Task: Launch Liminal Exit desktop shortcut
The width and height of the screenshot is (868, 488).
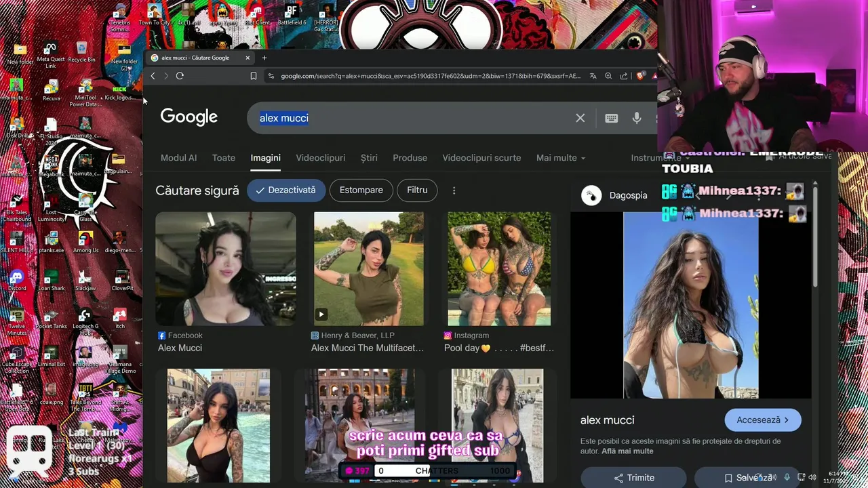Action: [52, 356]
